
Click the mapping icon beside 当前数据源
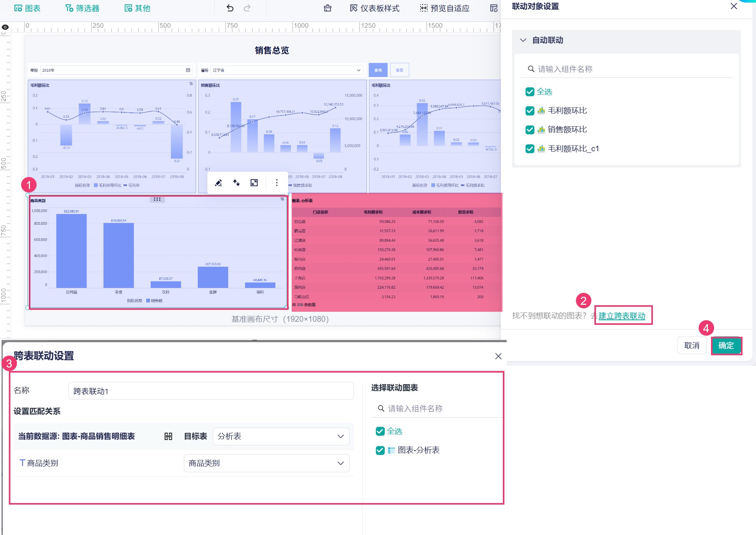[168, 436]
